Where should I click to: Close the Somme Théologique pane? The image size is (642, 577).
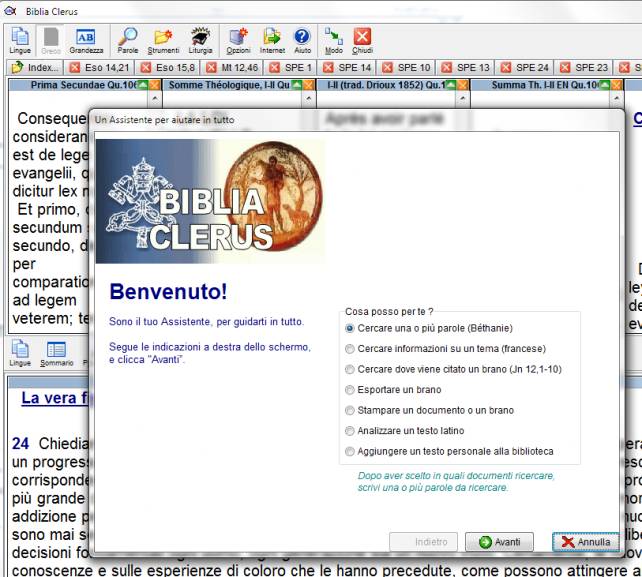[308, 85]
